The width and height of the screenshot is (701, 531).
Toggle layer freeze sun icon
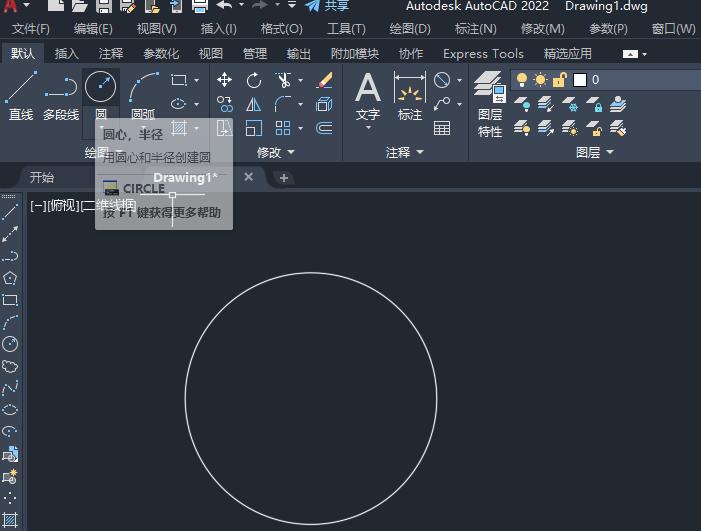coord(541,80)
